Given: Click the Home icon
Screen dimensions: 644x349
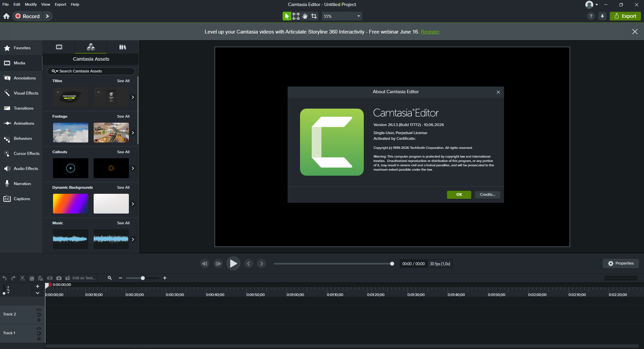Looking at the screenshot, I should 6,16.
